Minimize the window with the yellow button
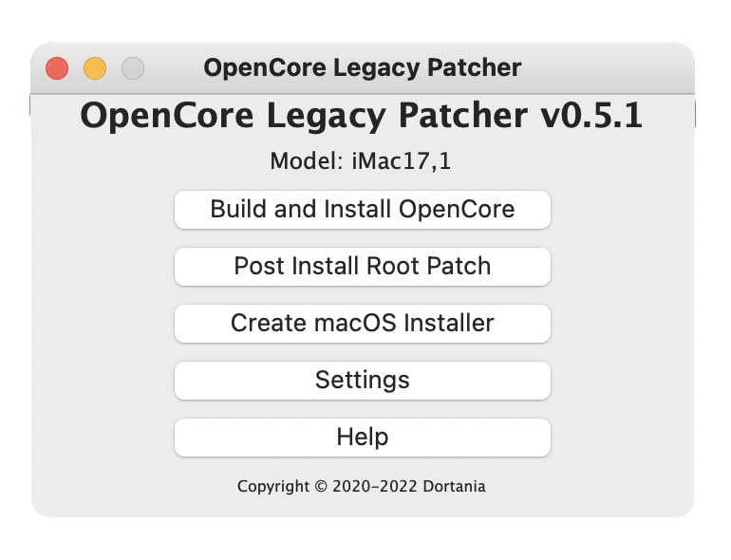The width and height of the screenshot is (731, 560). tap(95, 68)
